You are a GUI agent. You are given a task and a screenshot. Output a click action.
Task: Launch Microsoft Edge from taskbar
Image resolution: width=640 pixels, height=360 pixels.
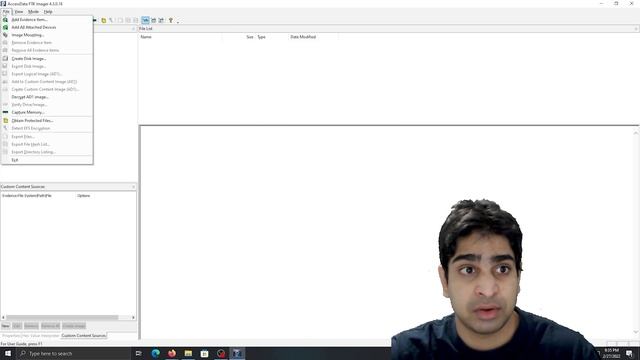pos(156,353)
